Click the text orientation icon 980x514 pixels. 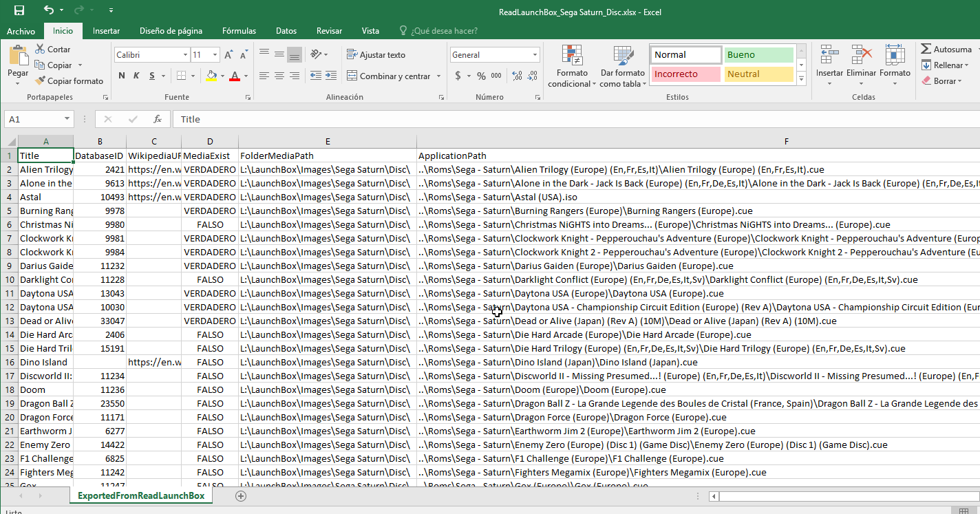click(315, 54)
